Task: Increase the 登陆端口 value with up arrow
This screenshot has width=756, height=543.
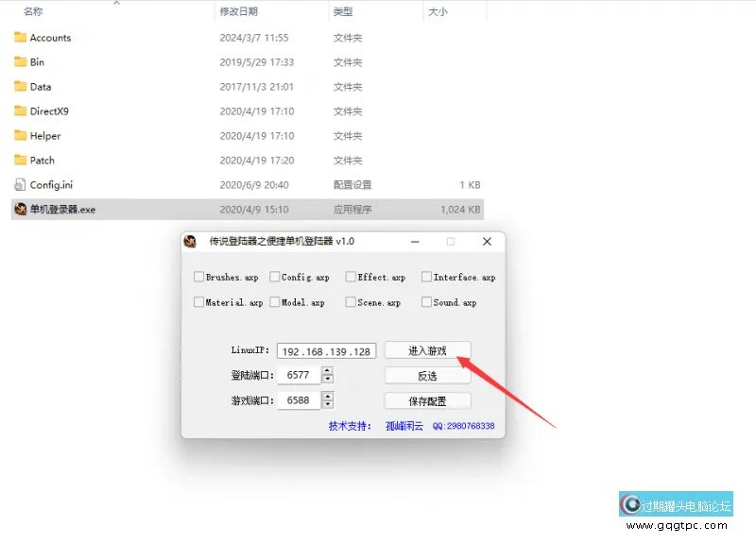Action: pyautogui.click(x=328, y=370)
